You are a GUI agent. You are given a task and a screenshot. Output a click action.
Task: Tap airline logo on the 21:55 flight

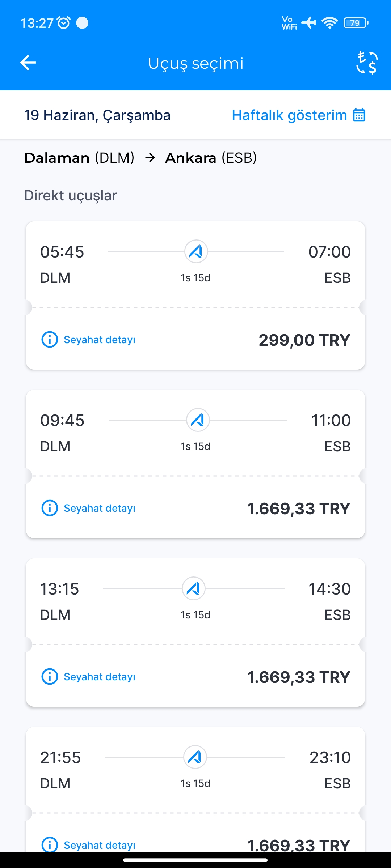click(x=195, y=757)
